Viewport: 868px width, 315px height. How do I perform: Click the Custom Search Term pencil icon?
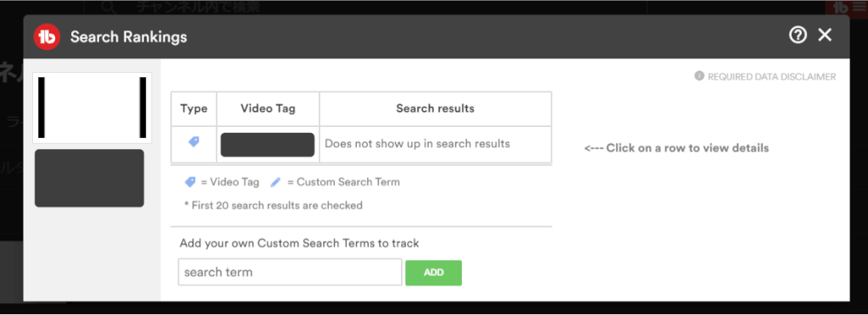coord(275,182)
